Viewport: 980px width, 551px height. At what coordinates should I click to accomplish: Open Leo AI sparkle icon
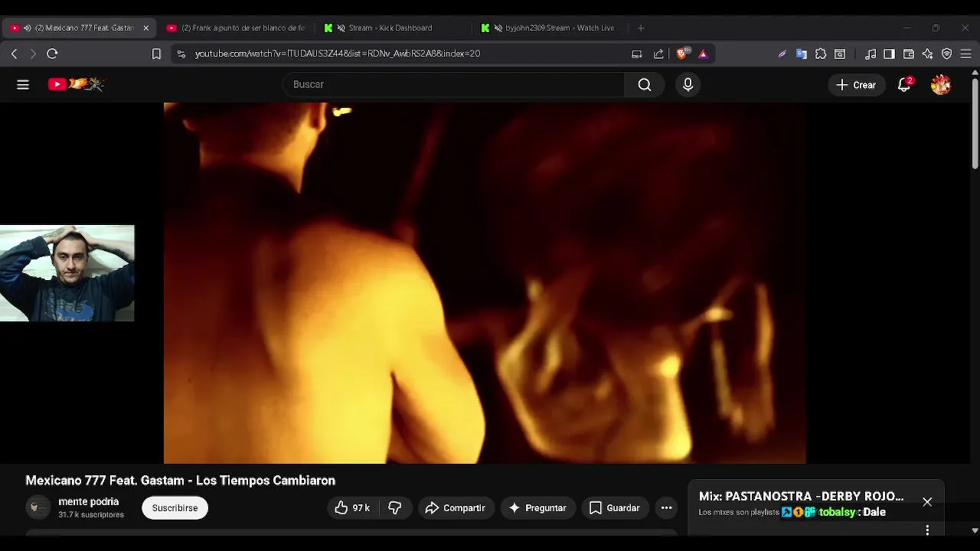click(x=927, y=54)
